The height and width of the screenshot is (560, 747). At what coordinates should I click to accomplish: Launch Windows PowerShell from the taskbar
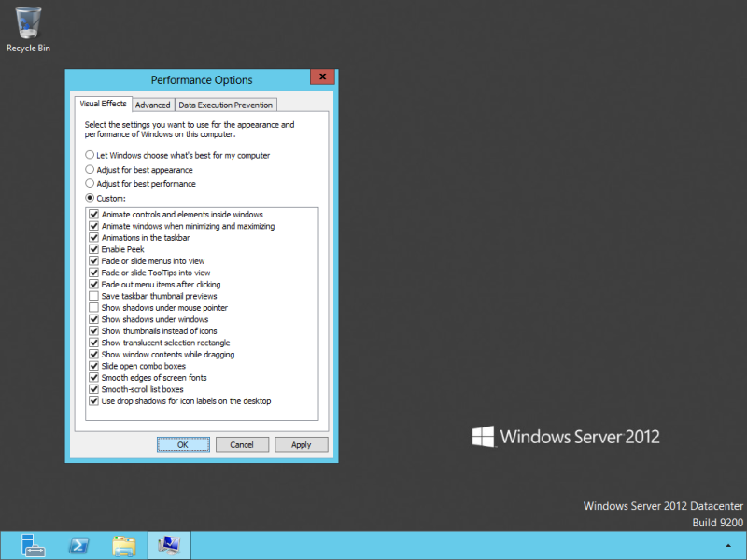click(78, 545)
